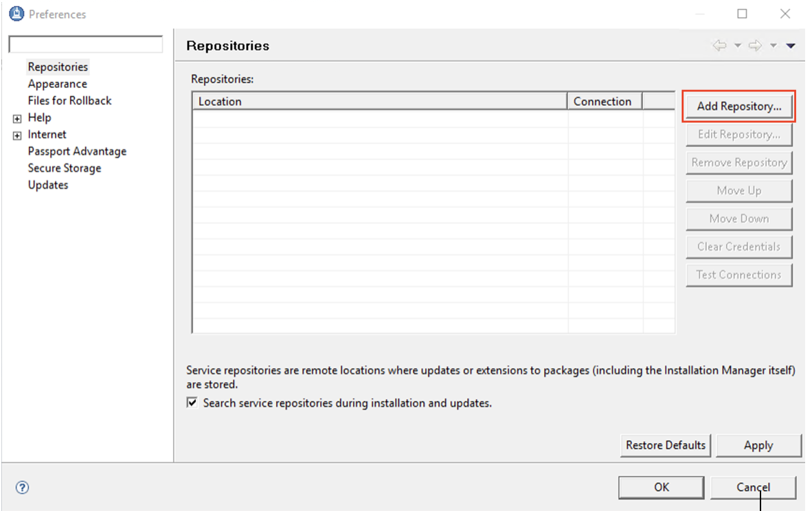Open Secure Storage preferences
This screenshot has width=812, height=511.
click(x=65, y=168)
